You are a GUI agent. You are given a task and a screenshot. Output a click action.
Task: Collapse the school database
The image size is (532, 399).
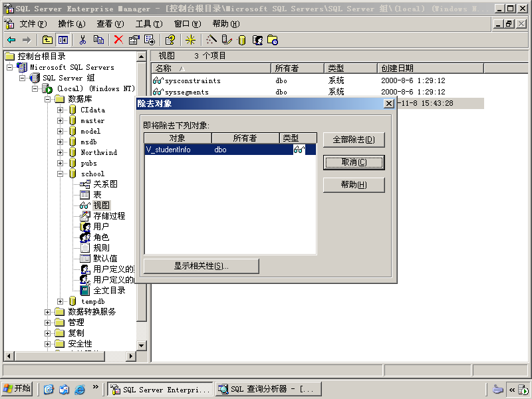[60, 174]
